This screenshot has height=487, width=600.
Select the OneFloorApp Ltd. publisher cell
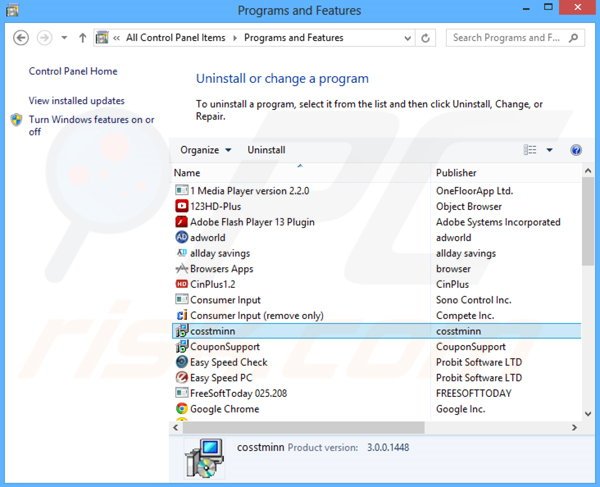click(474, 191)
